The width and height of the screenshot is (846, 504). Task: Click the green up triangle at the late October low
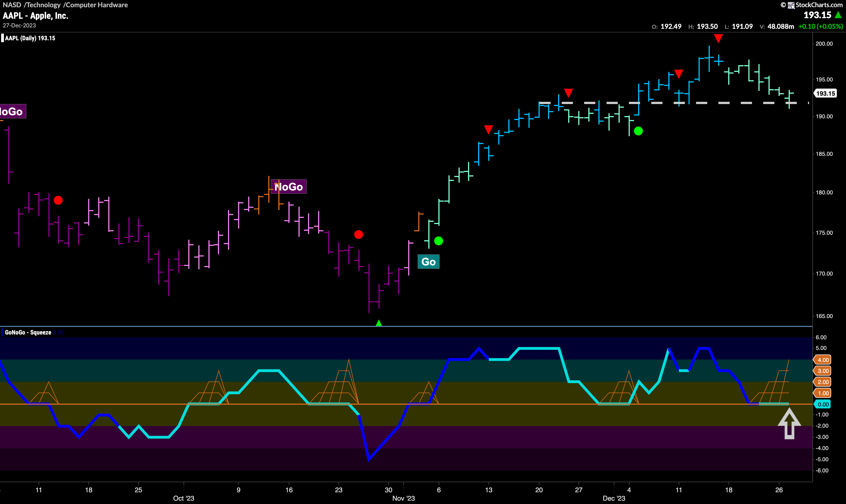coord(379,323)
